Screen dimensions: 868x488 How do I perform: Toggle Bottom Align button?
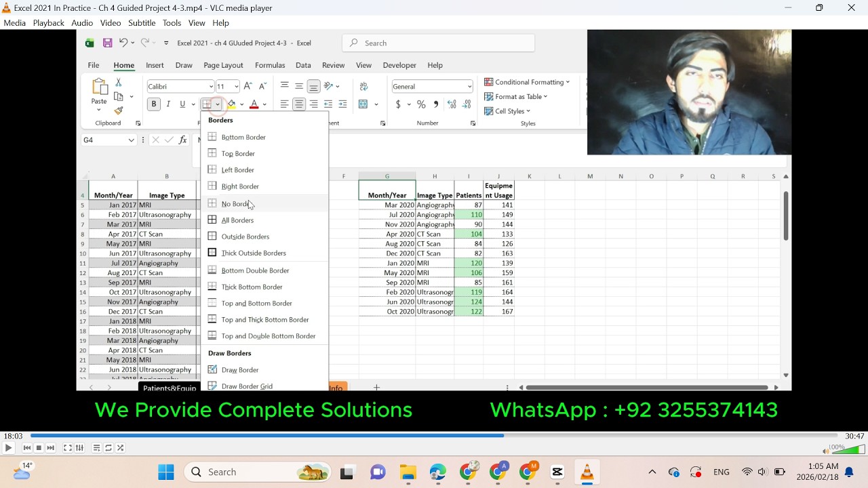tap(313, 86)
